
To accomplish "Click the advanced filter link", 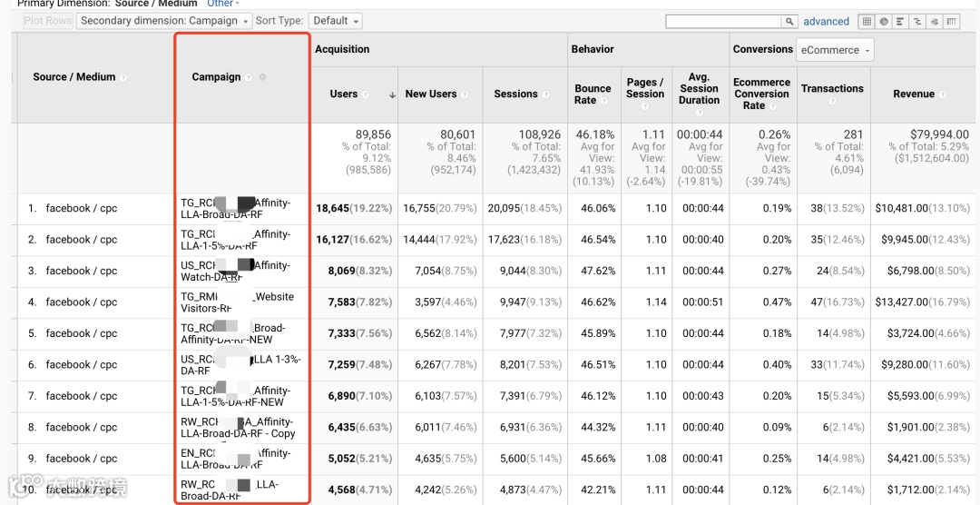I will click(827, 21).
